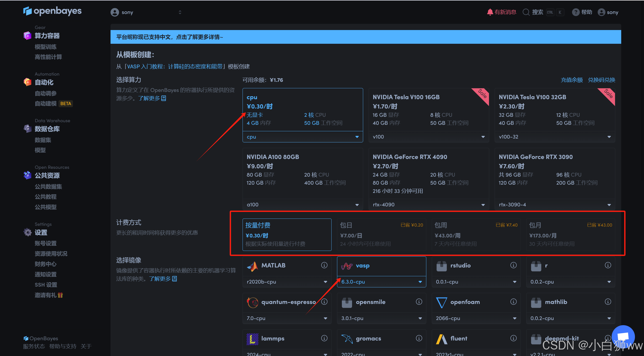This screenshot has width=644, height=356.
Task: Click the MATLAB image info icon
Action: 324,265
